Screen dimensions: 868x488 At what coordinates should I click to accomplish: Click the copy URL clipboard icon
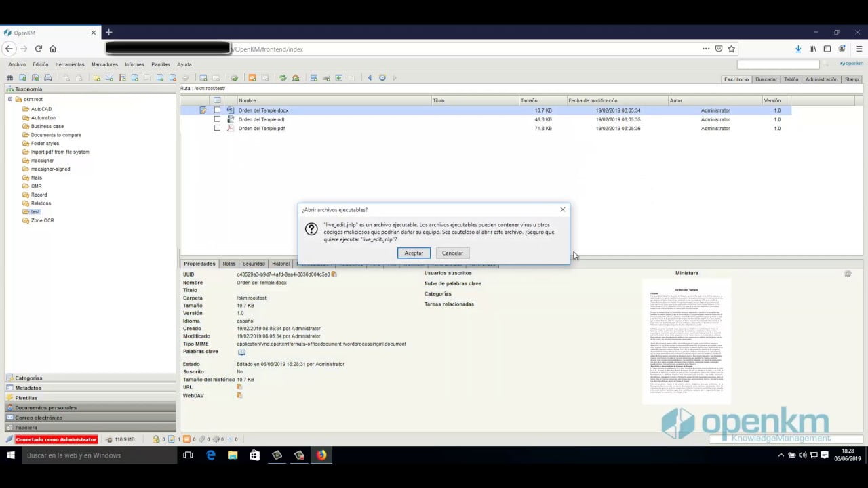point(239,387)
